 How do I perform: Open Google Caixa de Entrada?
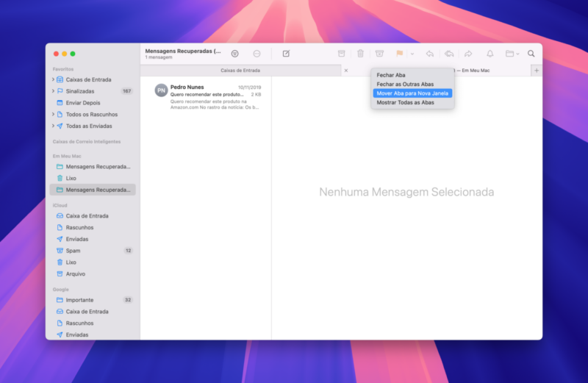[x=93, y=312]
